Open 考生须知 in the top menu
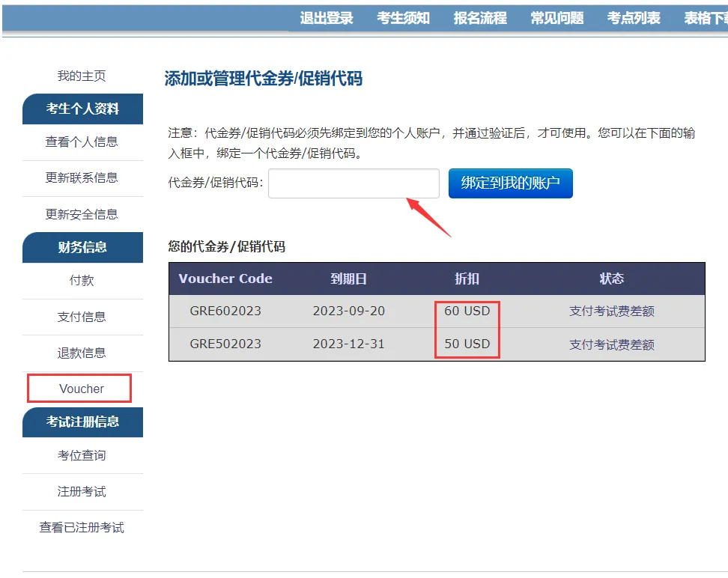 click(x=403, y=18)
